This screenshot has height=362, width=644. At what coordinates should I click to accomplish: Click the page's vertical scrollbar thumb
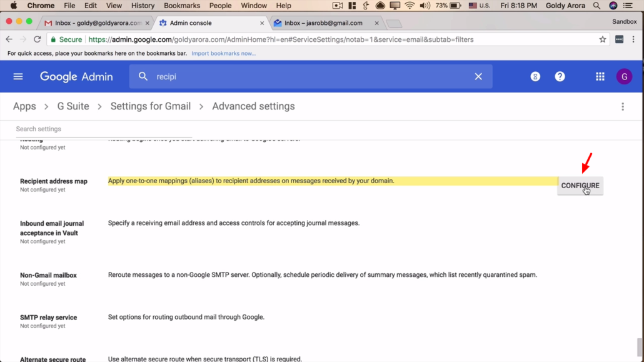(x=638, y=348)
